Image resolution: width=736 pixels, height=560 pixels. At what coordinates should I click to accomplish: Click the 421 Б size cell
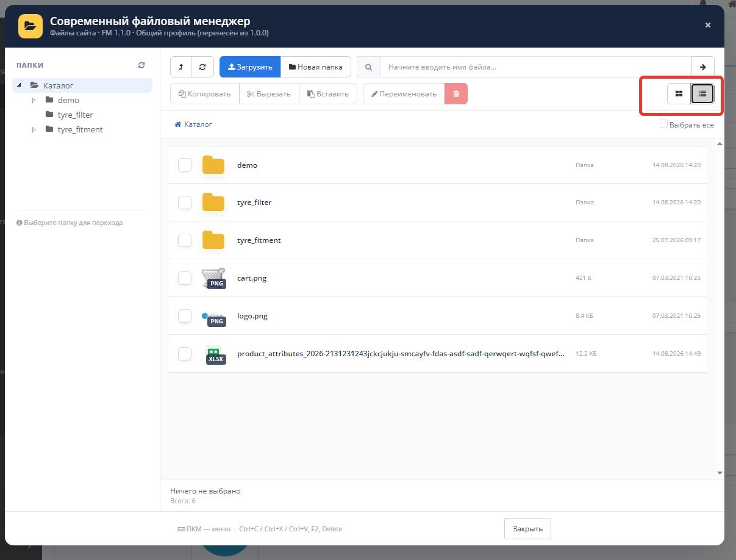click(x=584, y=278)
